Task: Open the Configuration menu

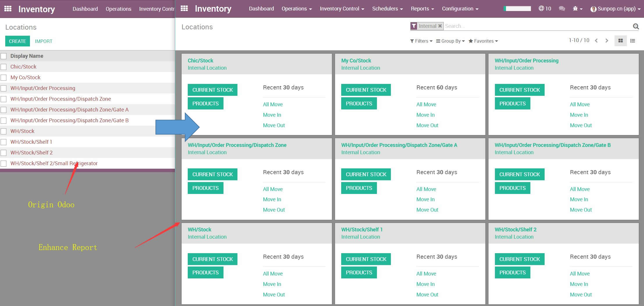Action: click(460, 9)
